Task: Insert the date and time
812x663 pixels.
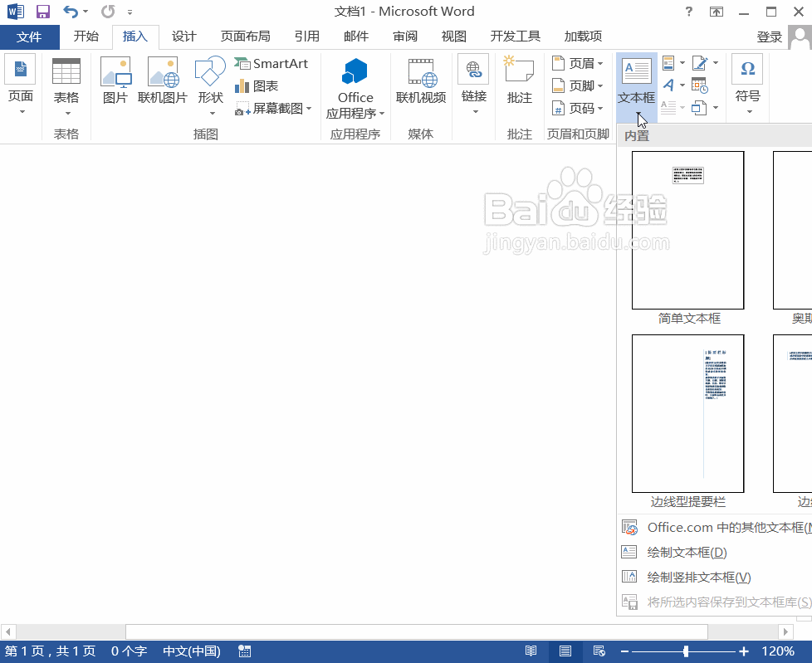Action: 702,85
